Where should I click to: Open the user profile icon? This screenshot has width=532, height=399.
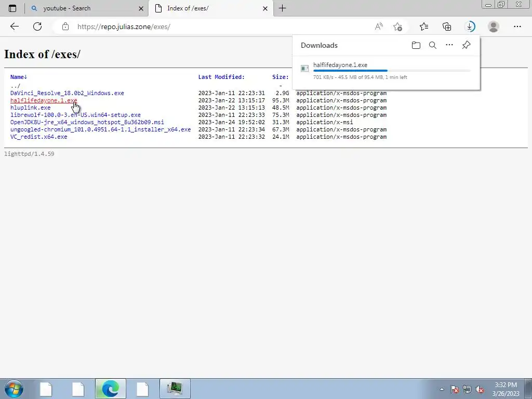(494, 26)
